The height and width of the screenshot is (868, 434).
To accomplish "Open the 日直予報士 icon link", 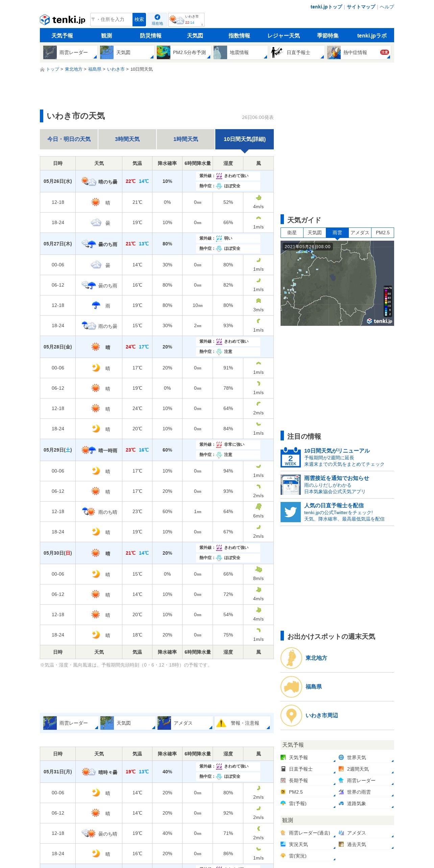I will click(x=277, y=52).
